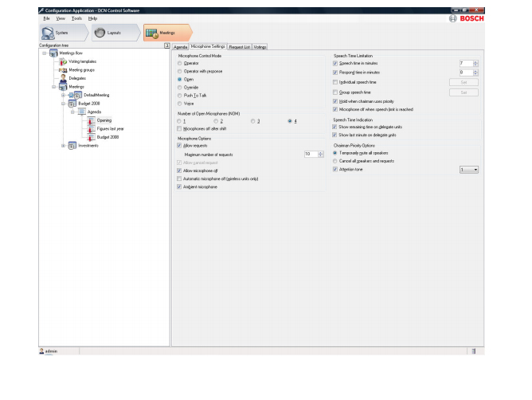Click the Meetings section icon
This screenshot has height=400, width=532.
coord(152,33)
